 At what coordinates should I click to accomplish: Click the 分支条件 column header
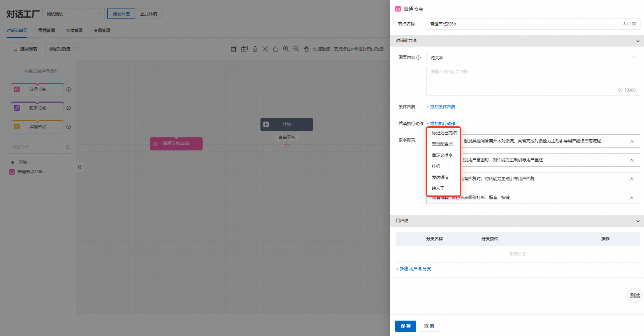[x=490, y=239]
